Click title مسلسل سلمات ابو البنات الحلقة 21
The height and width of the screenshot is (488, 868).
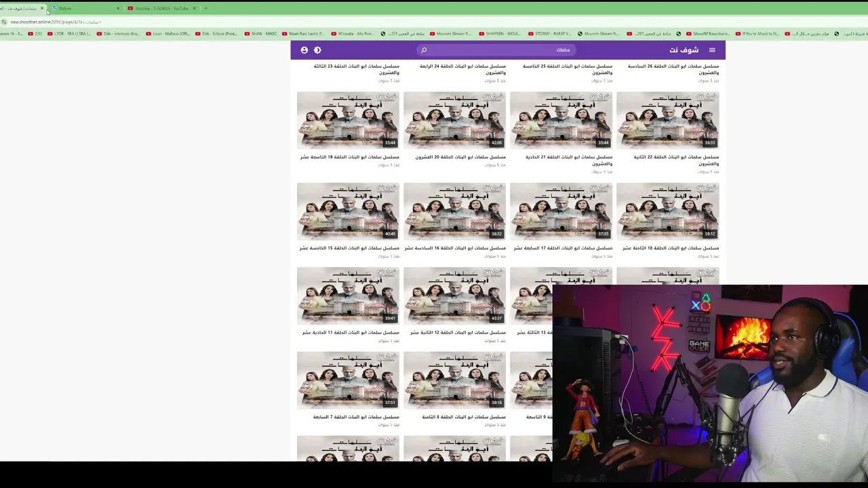(568, 160)
